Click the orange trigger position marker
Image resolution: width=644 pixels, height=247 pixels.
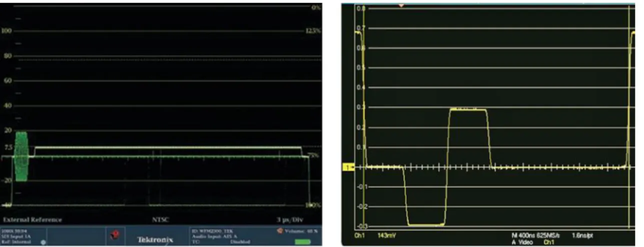(400, 5)
